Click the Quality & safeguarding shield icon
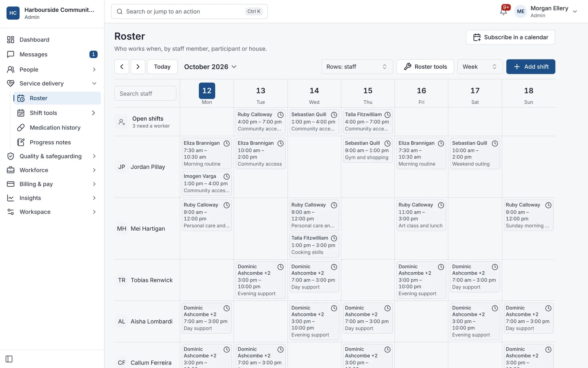Viewport: 588px width, 368px height. coord(11,156)
